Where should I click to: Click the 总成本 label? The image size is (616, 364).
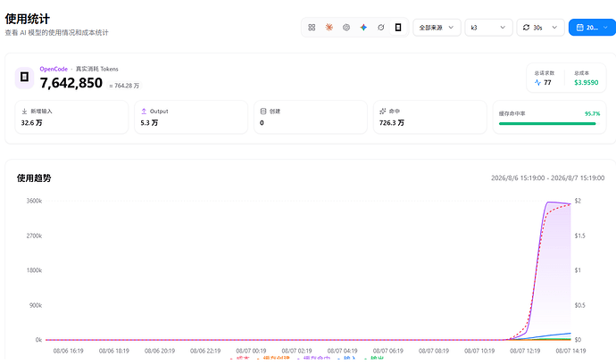click(581, 73)
